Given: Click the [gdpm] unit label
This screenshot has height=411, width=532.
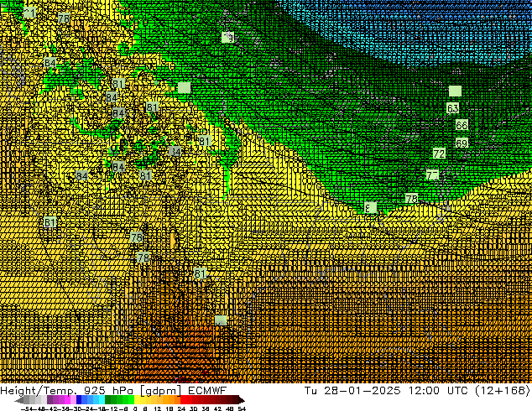Looking at the screenshot, I should [161, 391].
